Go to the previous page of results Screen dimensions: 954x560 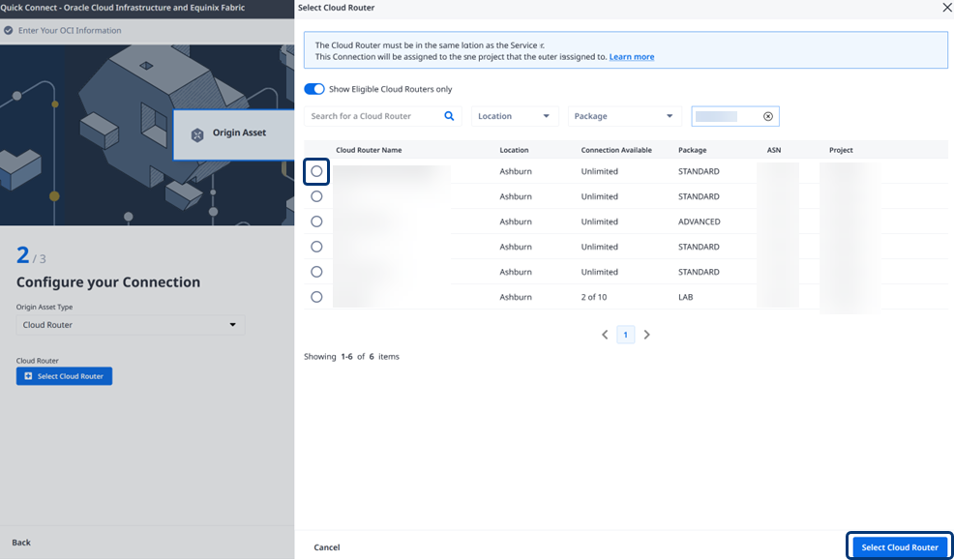pos(605,335)
